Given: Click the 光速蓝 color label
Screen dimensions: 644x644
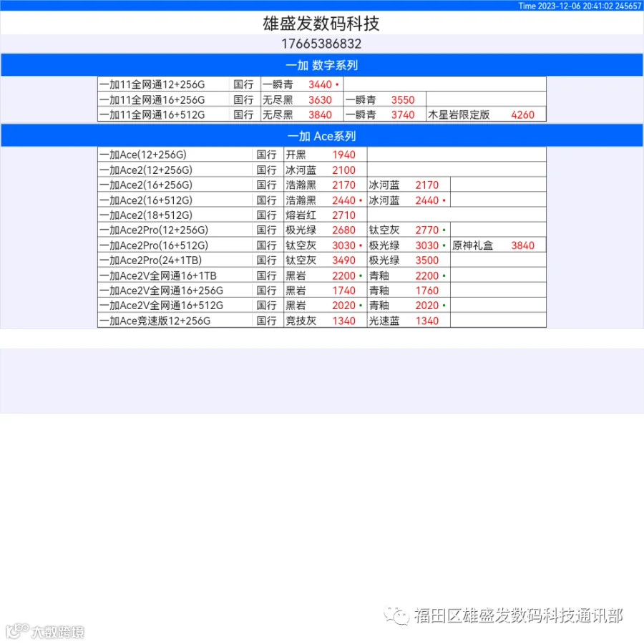Looking at the screenshot, I should (384, 321).
